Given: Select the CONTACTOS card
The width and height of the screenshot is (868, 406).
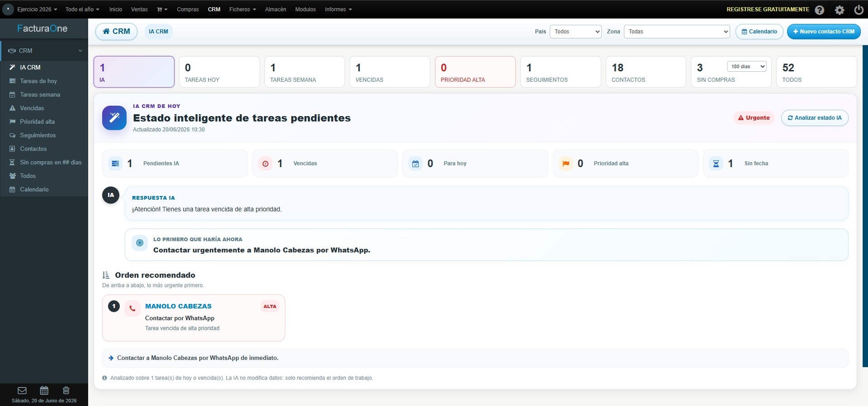Looking at the screenshot, I should tap(646, 72).
